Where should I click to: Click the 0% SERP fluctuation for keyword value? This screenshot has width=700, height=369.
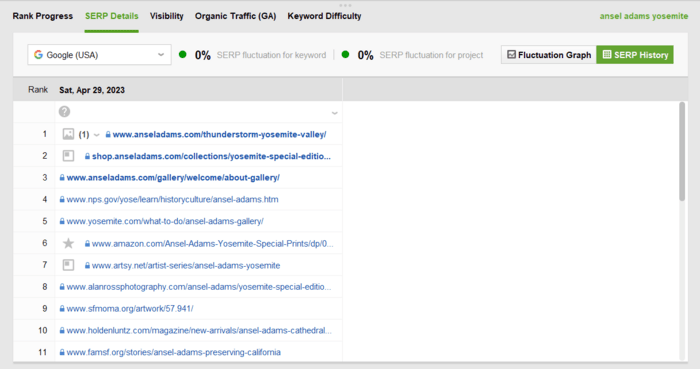(203, 55)
